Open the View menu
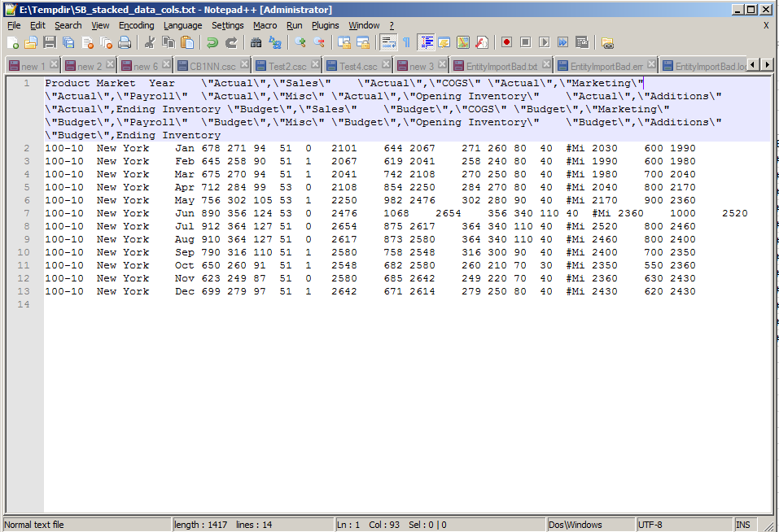779x532 pixels. (100, 25)
